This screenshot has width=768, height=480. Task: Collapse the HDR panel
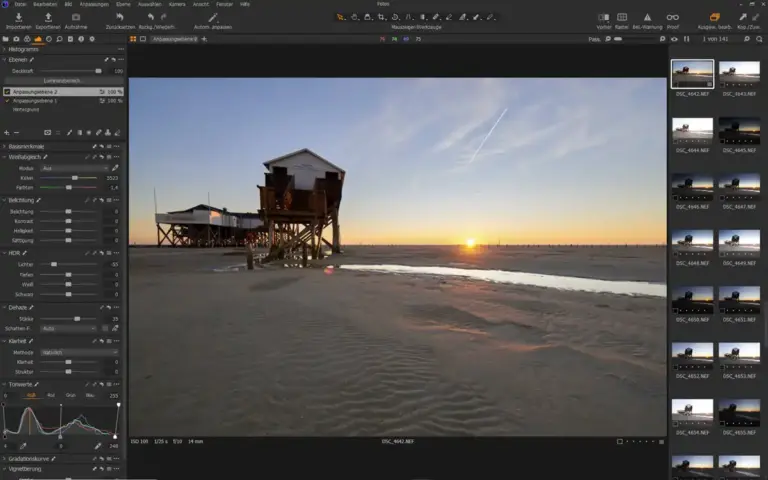(x=4, y=253)
